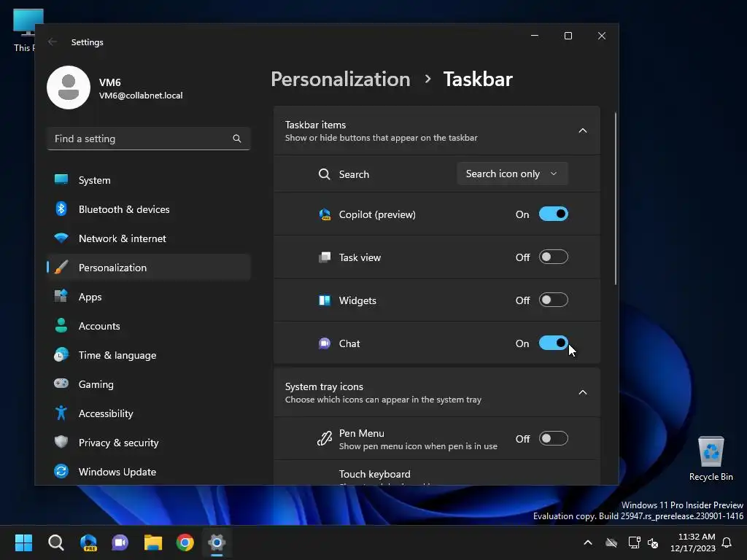Collapse the Taskbar items section

583,131
